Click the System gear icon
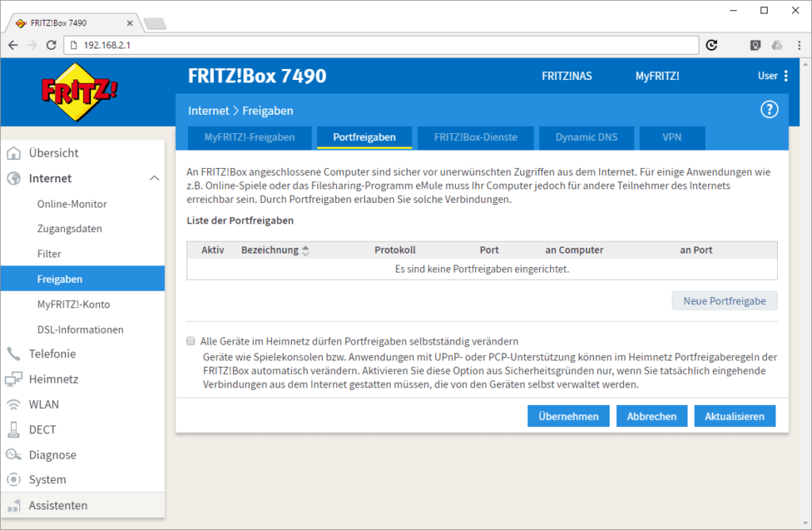Viewport: 812px width, 530px height. pos(14,480)
